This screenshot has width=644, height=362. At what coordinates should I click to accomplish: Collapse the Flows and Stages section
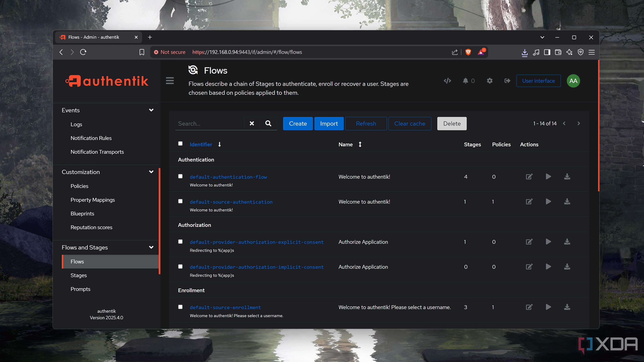(x=151, y=247)
